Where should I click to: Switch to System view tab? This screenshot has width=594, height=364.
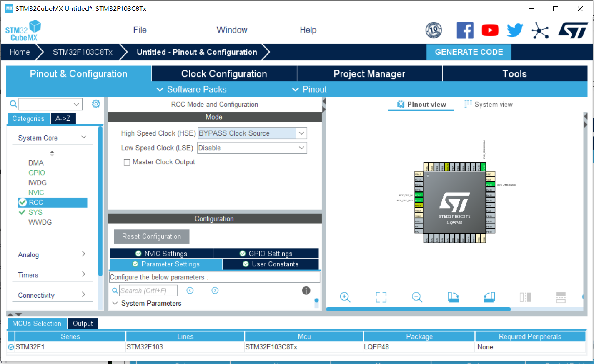click(x=489, y=105)
